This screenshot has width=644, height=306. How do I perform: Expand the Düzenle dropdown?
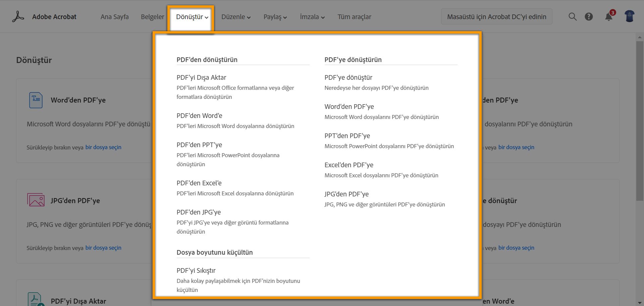(236, 17)
